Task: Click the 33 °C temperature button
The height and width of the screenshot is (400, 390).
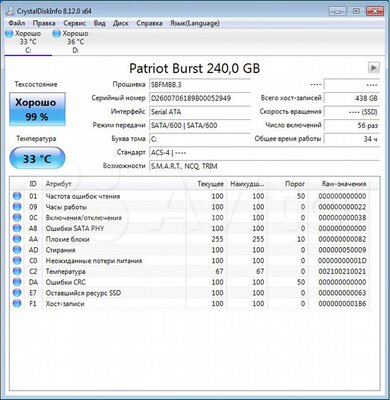Action: [37, 159]
